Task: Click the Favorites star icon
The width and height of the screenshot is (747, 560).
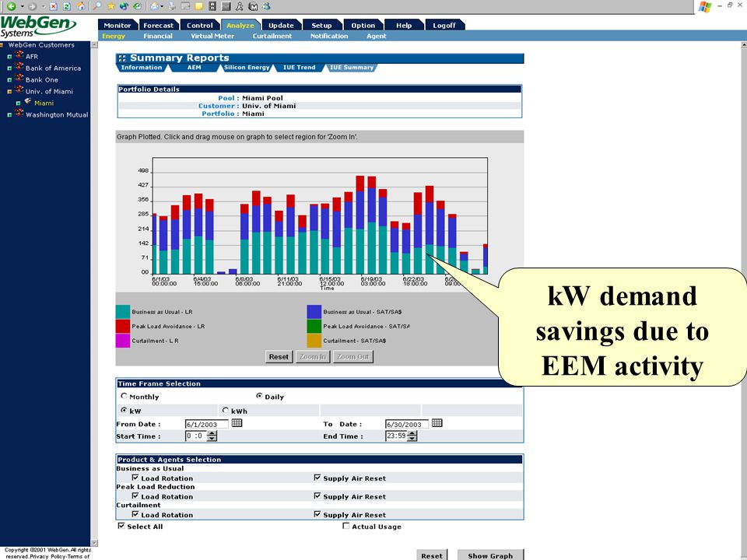Action: pyautogui.click(x=111, y=6)
